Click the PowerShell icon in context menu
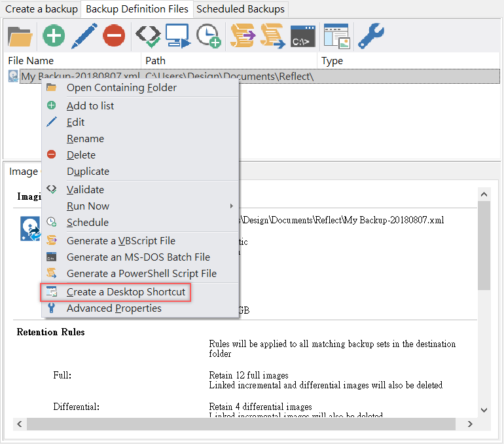 tap(52, 273)
